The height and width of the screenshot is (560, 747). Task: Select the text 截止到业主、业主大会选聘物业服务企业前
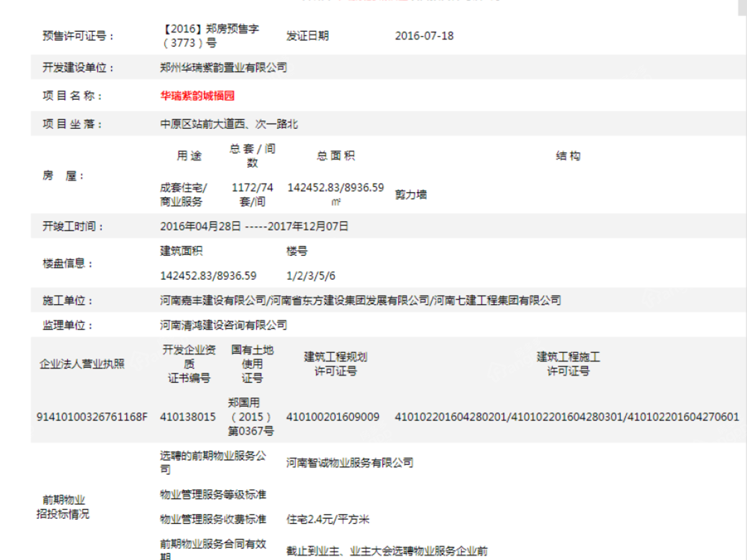pos(387,551)
